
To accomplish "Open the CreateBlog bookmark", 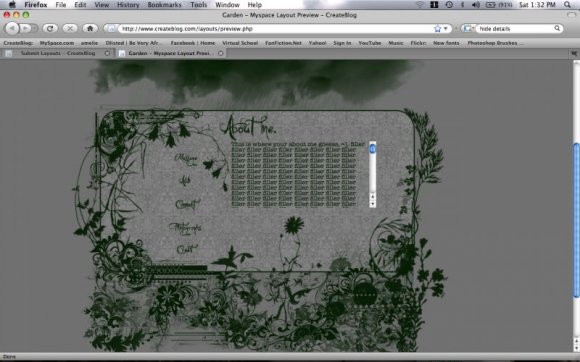I will [18, 43].
